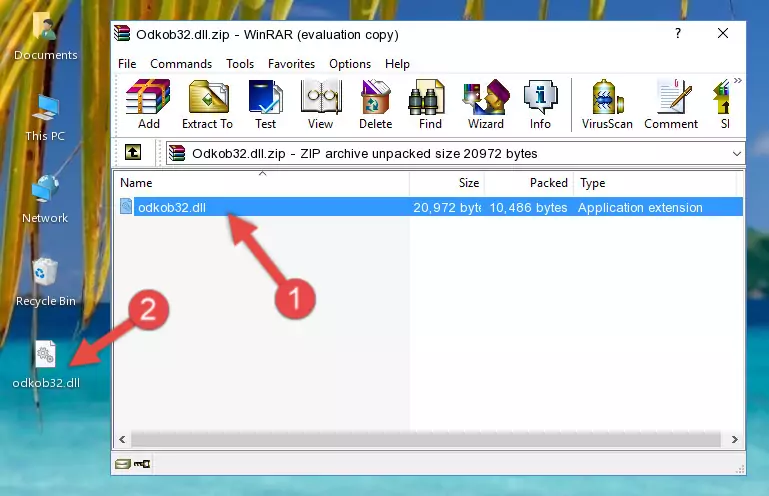This screenshot has width=769, height=496.
Task: Click the Application extension type cell
Action: tap(640, 208)
